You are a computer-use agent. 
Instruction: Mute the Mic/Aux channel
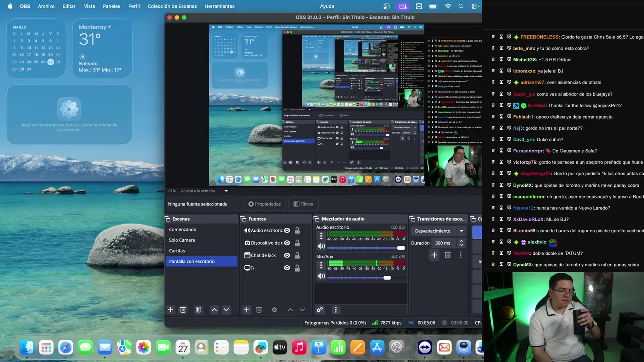[321, 276]
